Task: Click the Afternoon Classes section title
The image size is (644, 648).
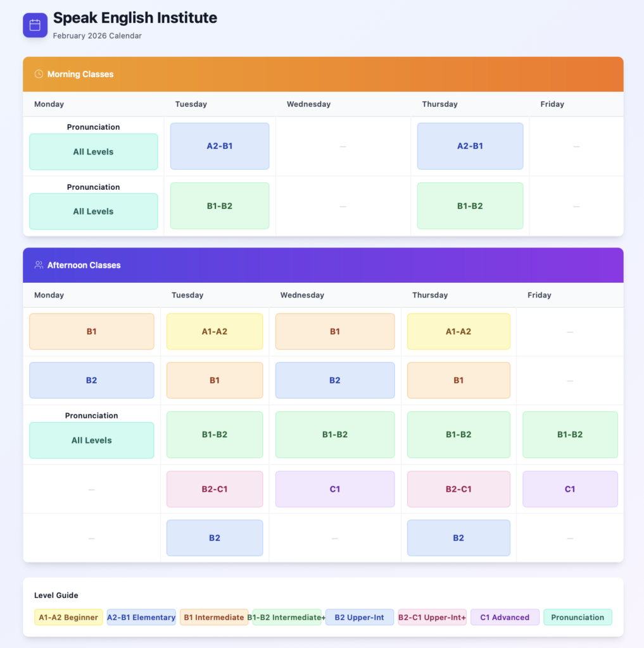Action: 84,265
